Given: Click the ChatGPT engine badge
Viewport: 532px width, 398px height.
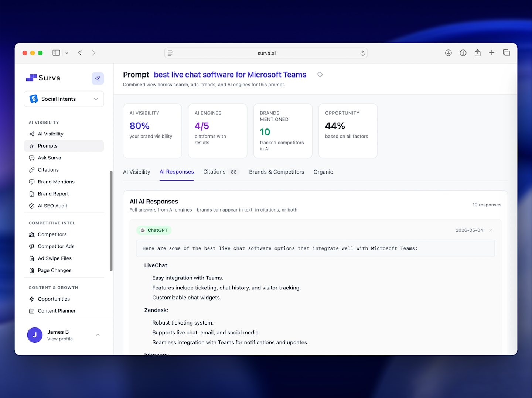Looking at the screenshot, I should pyautogui.click(x=154, y=230).
